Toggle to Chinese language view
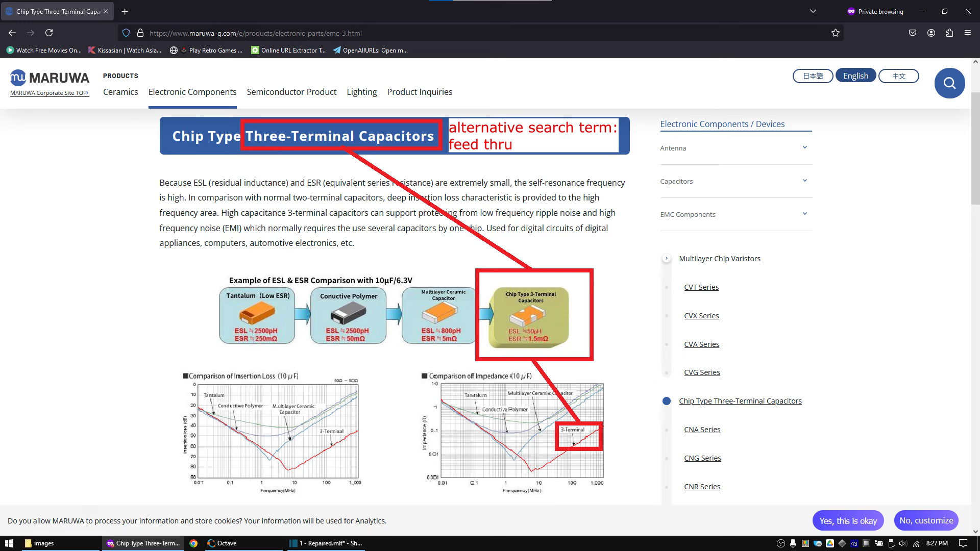This screenshot has width=980, height=551. [x=898, y=76]
